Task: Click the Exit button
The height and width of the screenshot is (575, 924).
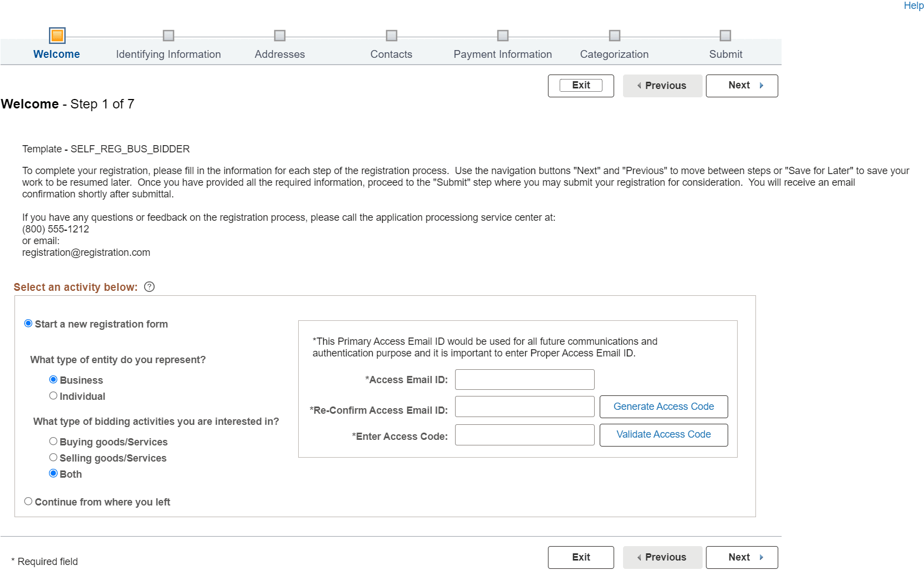Action: (x=581, y=86)
